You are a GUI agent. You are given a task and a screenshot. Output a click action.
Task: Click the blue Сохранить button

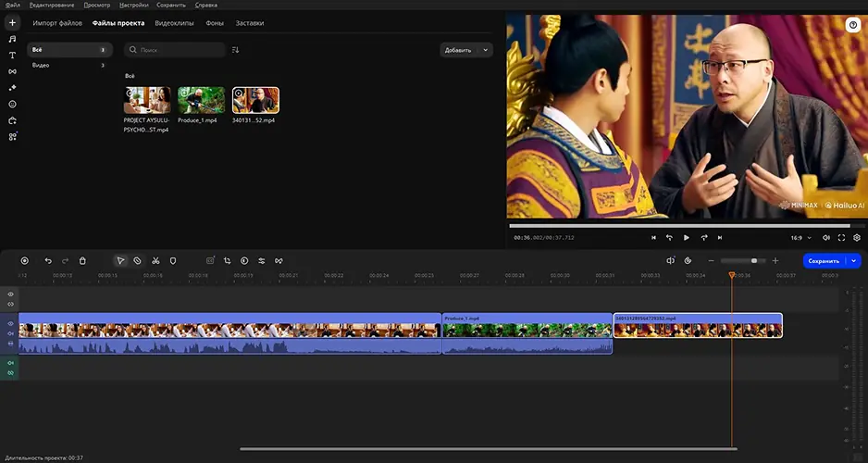pyautogui.click(x=825, y=261)
